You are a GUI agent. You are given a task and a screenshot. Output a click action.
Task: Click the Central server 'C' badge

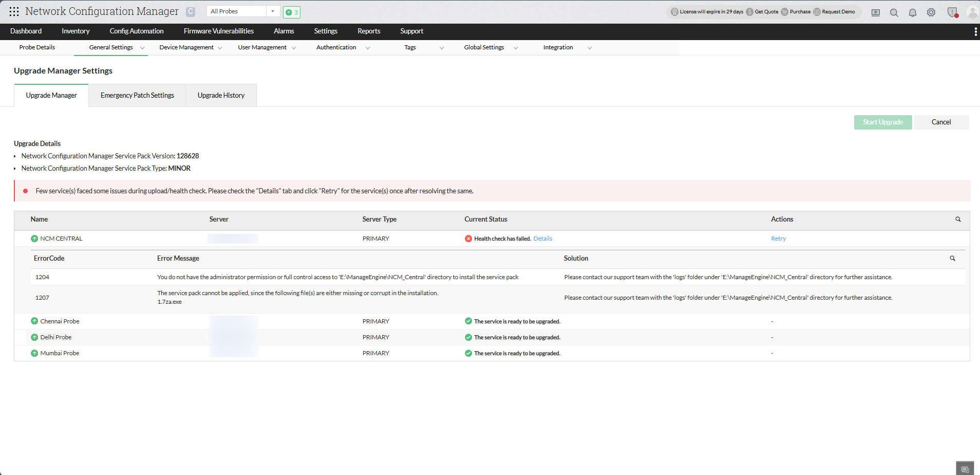click(x=191, y=12)
